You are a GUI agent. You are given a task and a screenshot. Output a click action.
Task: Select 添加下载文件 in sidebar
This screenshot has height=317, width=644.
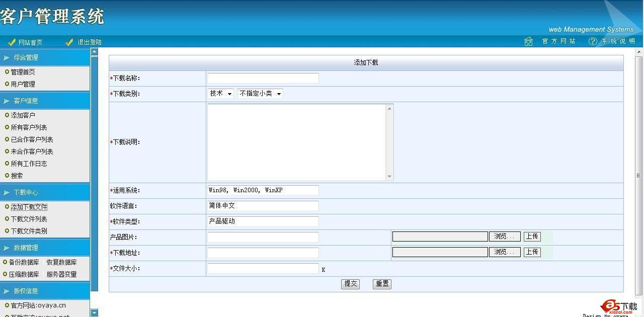tap(29, 207)
